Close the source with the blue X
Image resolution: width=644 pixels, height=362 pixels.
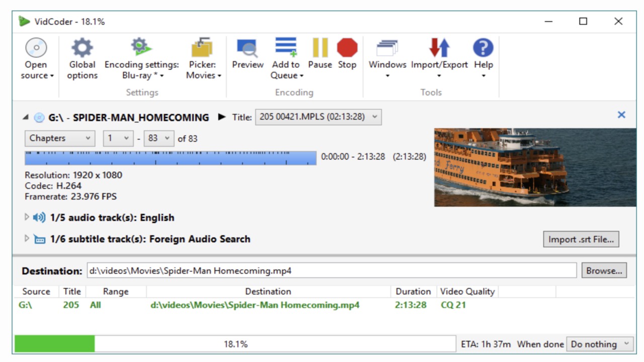point(621,115)
